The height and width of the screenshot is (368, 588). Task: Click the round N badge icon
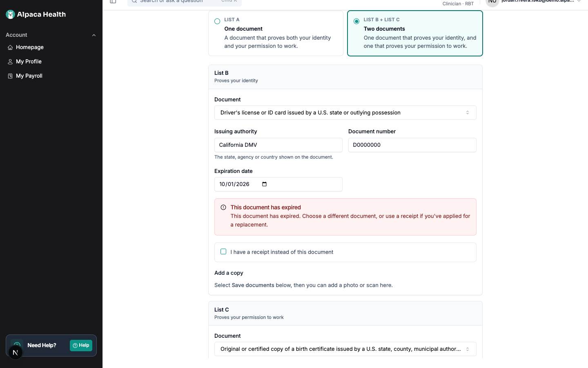click(x=16, y=352)
